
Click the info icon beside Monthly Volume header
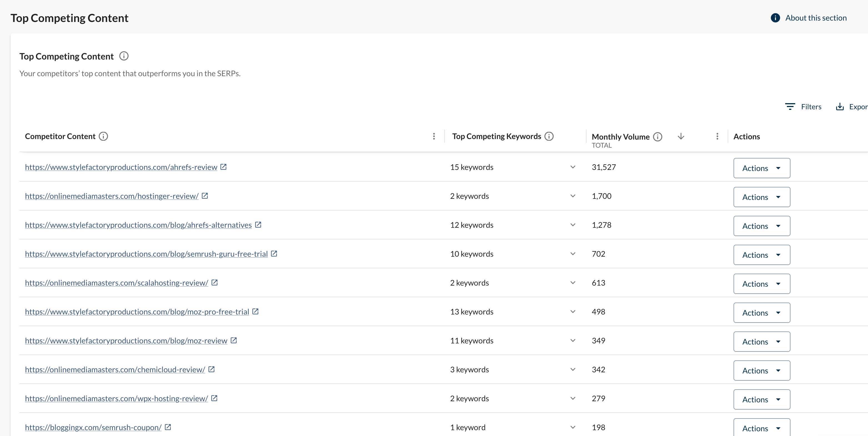click(x=657, y=137)
